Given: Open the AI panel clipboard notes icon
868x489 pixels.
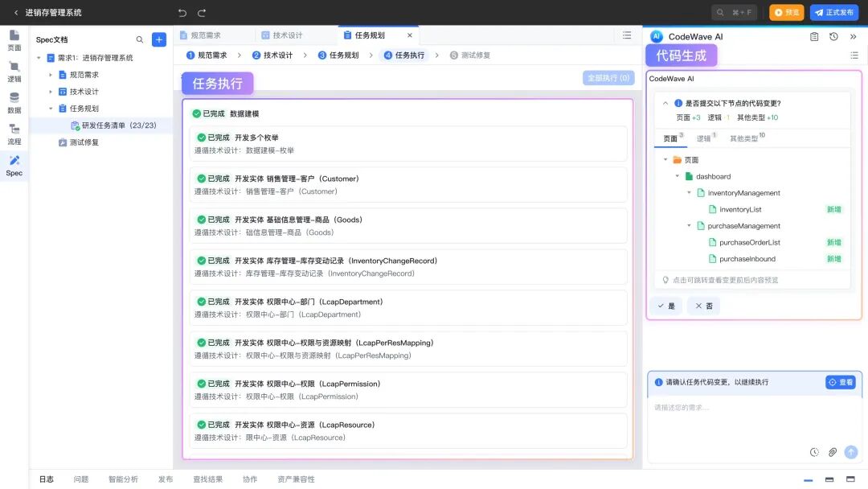Looking at the screenshot, I should click(814, 36).
